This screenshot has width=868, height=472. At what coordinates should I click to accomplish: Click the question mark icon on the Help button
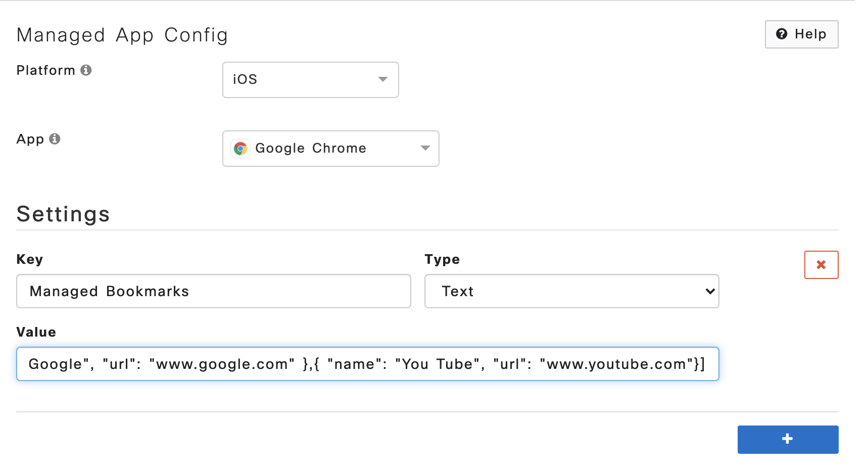click(782, 34)
